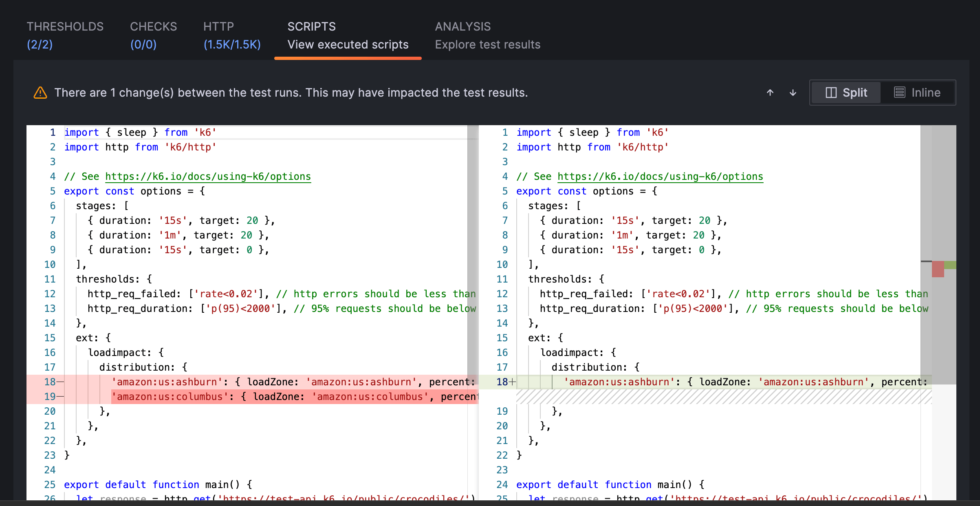Viewport: 980px width, 506px height.
Task: Open the k6 options docs link in left pane
Action: [x=208, y=176]
